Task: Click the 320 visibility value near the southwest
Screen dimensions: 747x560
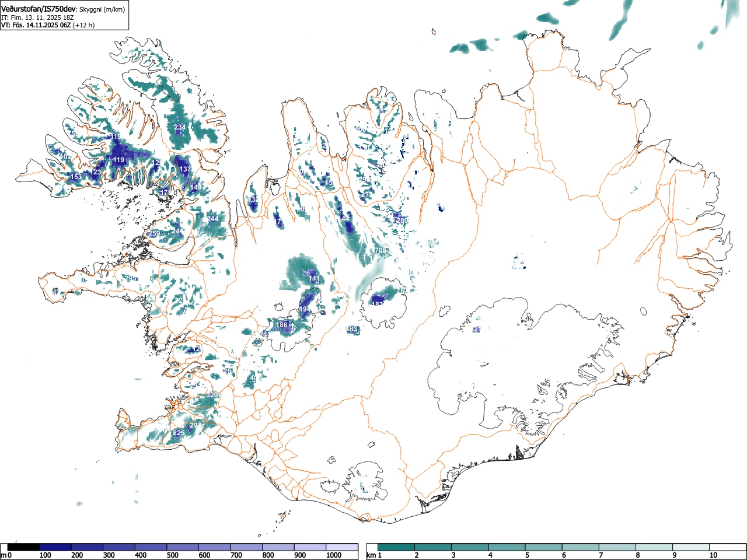Action: click(212, 395)
